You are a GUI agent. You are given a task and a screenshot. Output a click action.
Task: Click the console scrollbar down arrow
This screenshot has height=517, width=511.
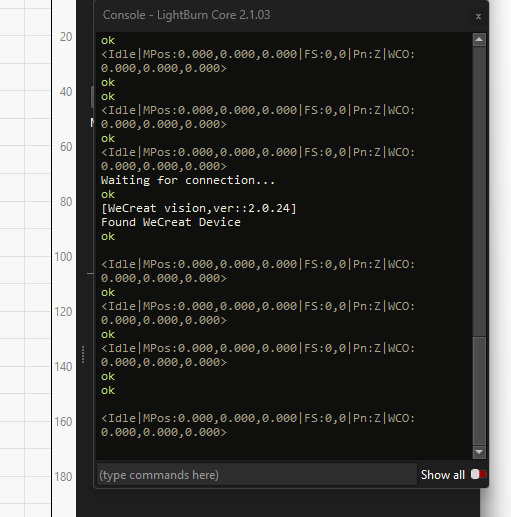(x=479, y=452)
